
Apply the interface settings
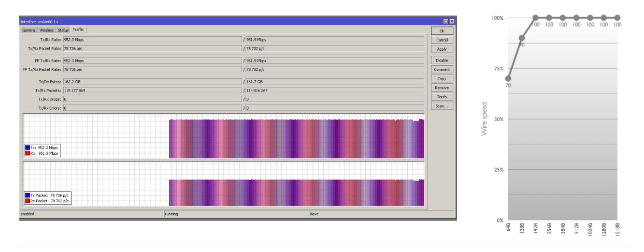(x=441, y=49)
